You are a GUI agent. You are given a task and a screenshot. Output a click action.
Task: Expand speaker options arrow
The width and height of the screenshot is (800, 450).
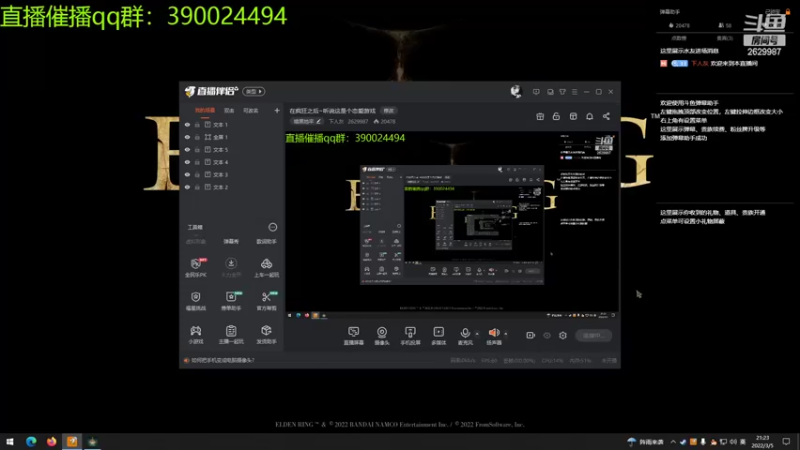click(x=506, y=334)
